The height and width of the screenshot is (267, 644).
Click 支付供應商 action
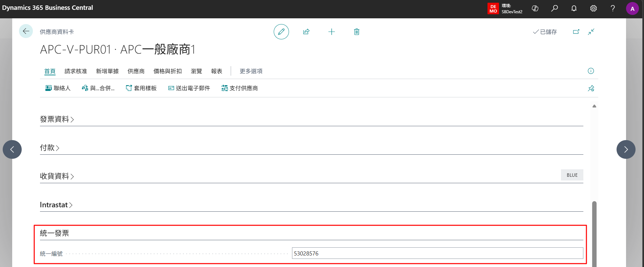point(240,88)
